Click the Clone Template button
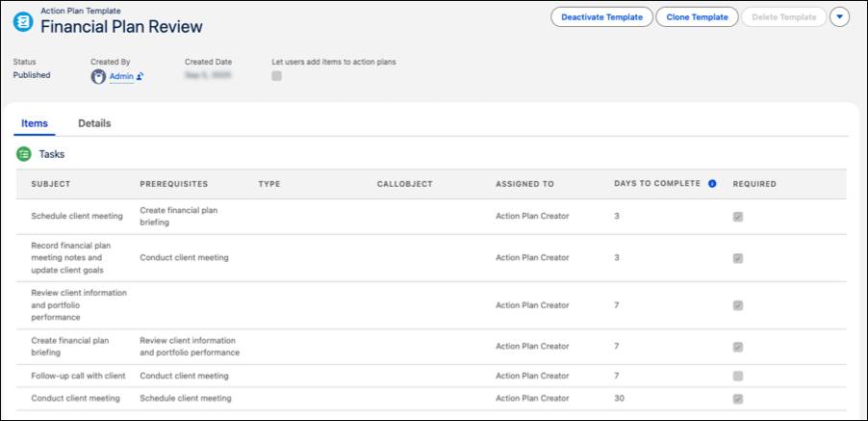868x421 pixels. click(697, 16)
